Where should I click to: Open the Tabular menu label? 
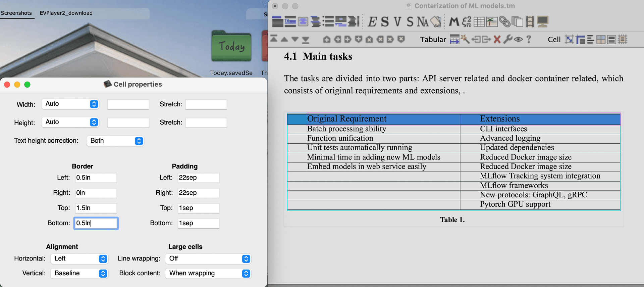433,40
